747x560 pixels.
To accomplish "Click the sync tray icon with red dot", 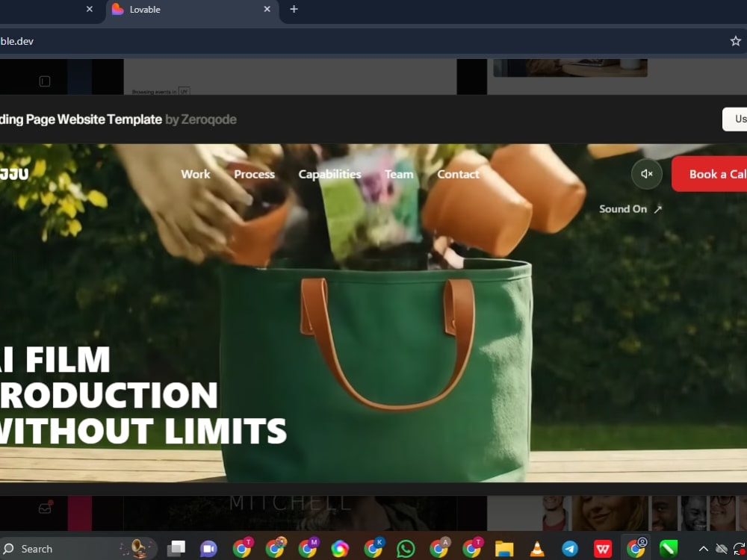I will [740, 549].
